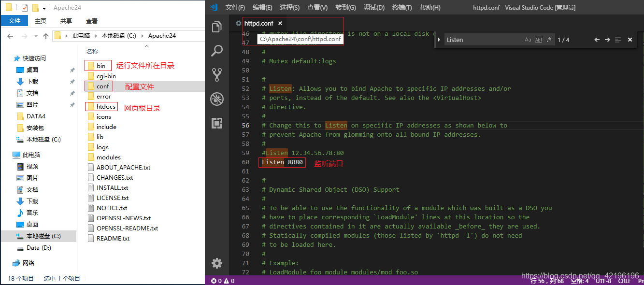Click the CRLF line ending status item
Viewport: 644px width, 285px height.
point(624,281)
